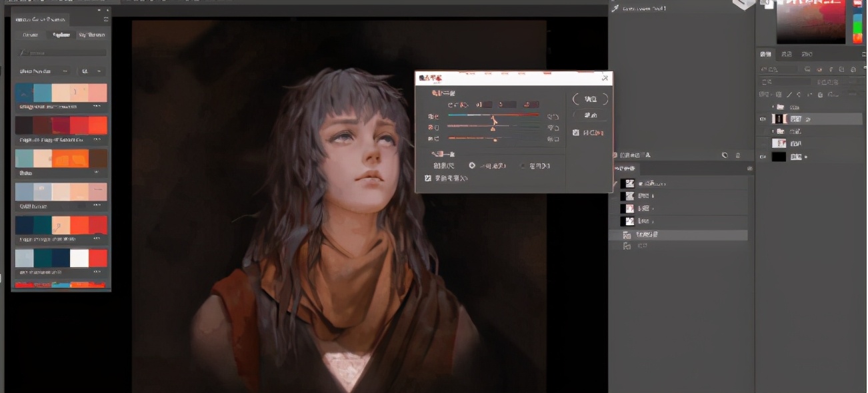Open the time filter dropdown in themes panel

(x=91, y=71)
